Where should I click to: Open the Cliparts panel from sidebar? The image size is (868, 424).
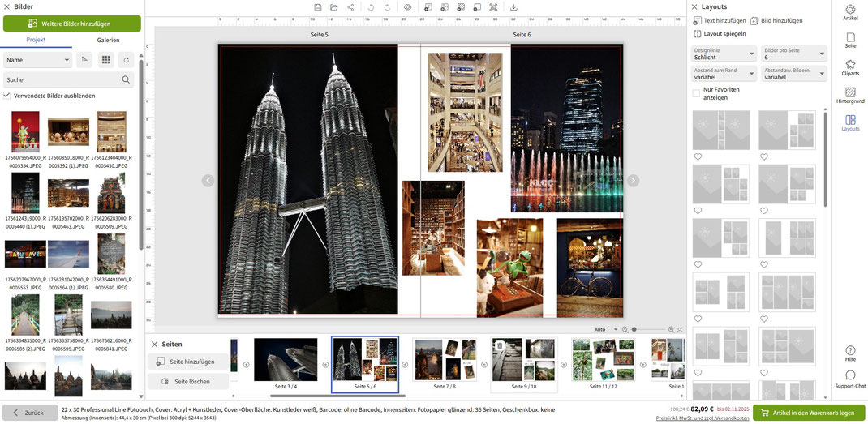[850, 67]
